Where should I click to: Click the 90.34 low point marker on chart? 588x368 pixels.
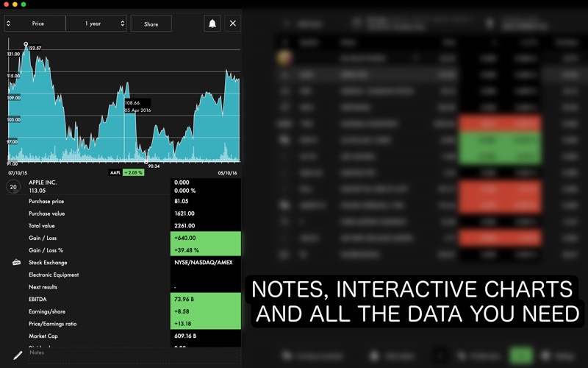click(x=146, y=161)
